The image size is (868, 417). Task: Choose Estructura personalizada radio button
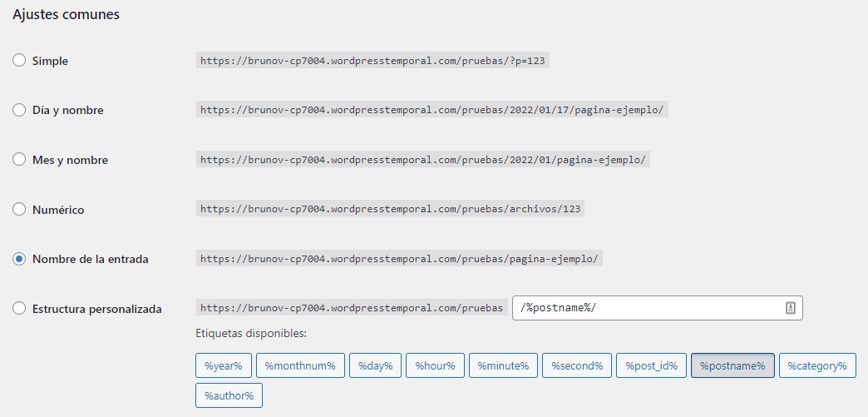tap(19, 308)
